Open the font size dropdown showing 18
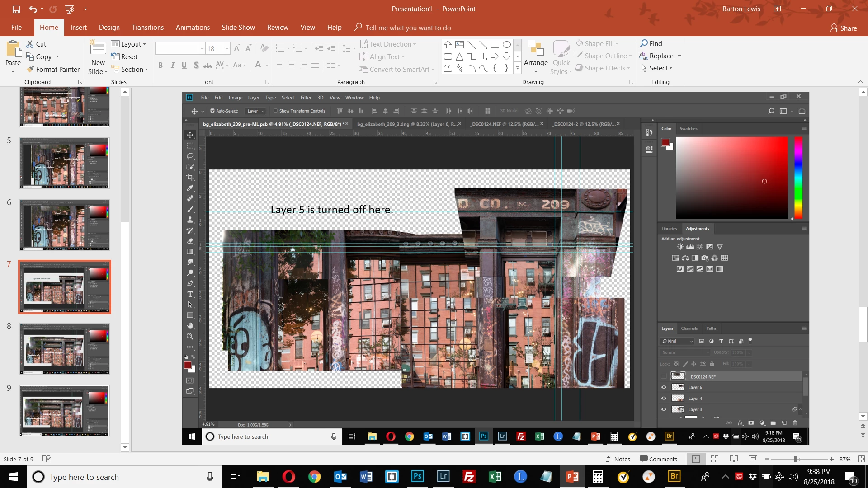 [227, 48]
